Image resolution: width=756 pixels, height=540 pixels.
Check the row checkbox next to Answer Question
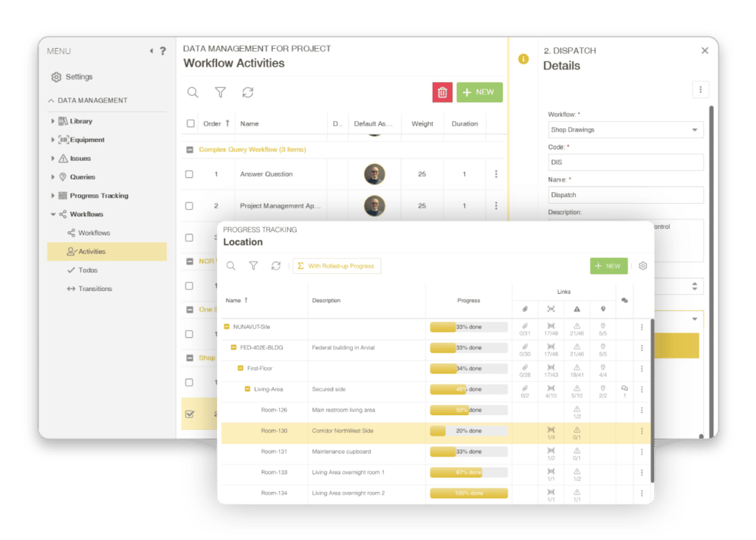189,174
